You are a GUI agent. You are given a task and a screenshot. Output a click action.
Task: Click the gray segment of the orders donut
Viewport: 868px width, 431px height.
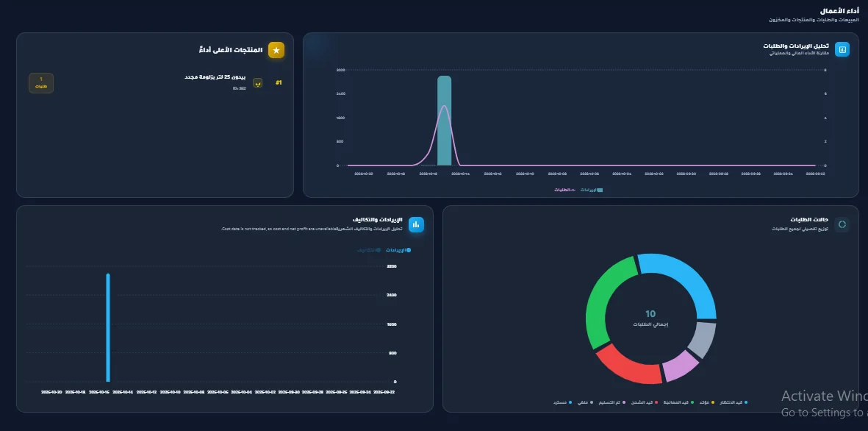coord(703,338)
